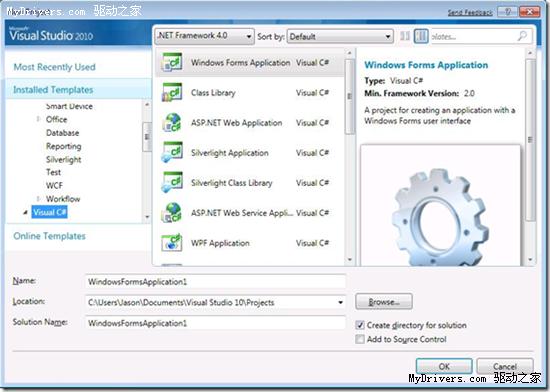Select ASP.NET Web Application template name
This screenshot has height=392, width=550.
(237, 123)
